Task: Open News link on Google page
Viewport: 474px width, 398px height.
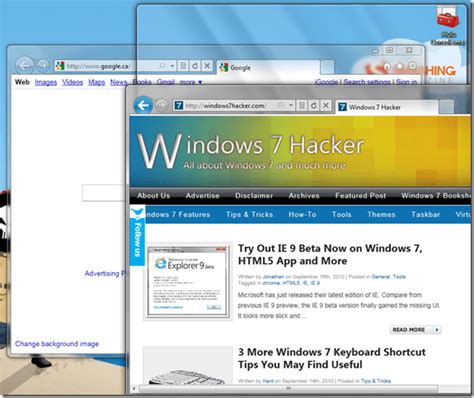Action: click(119, 82)
